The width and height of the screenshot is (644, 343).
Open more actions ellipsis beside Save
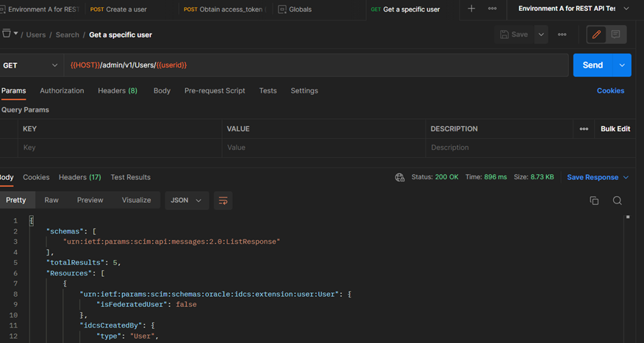562,35
